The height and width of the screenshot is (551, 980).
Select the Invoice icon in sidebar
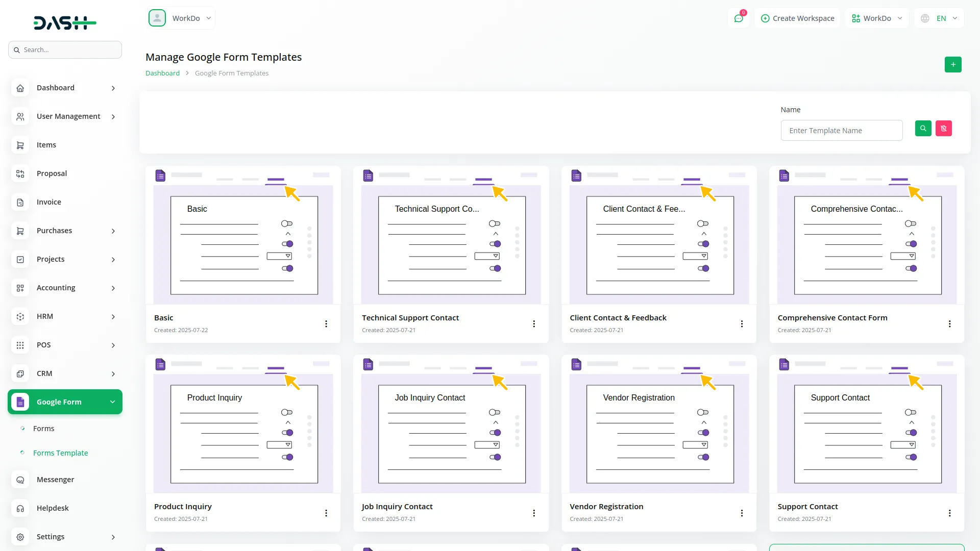pos(20,202)
